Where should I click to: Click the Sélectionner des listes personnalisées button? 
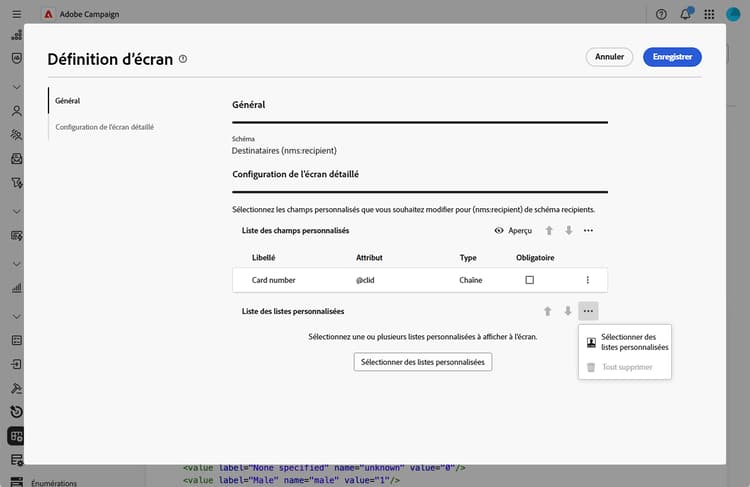click(x=423, y=362)
